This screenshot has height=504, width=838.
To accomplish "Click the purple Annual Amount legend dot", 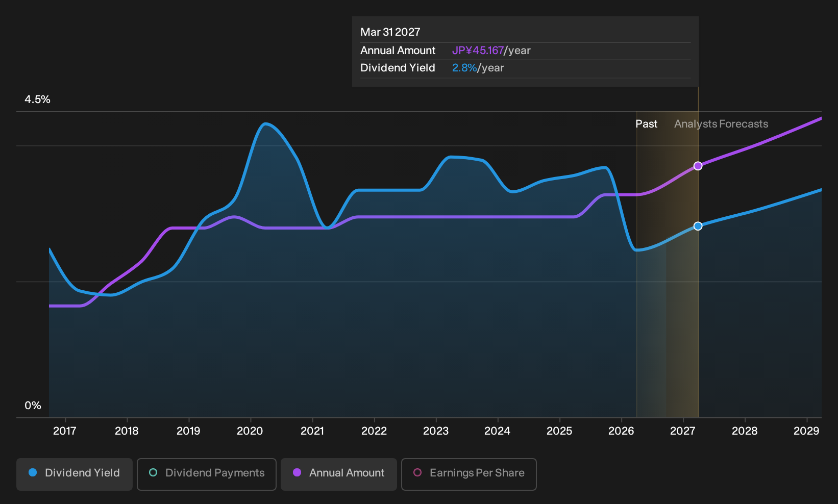I will 297,472.
